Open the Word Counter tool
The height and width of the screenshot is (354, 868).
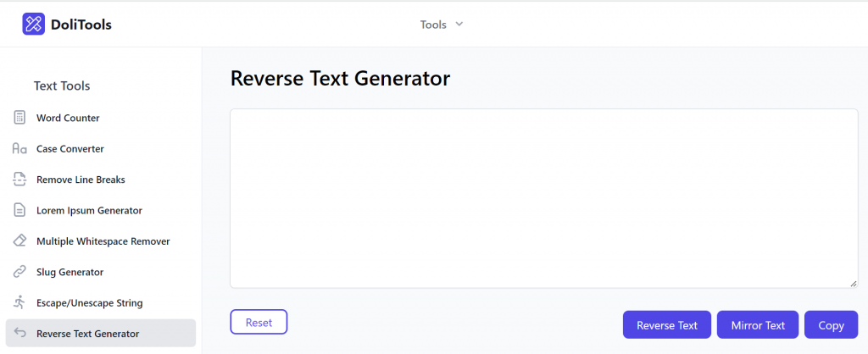click(x=68, y=119)
